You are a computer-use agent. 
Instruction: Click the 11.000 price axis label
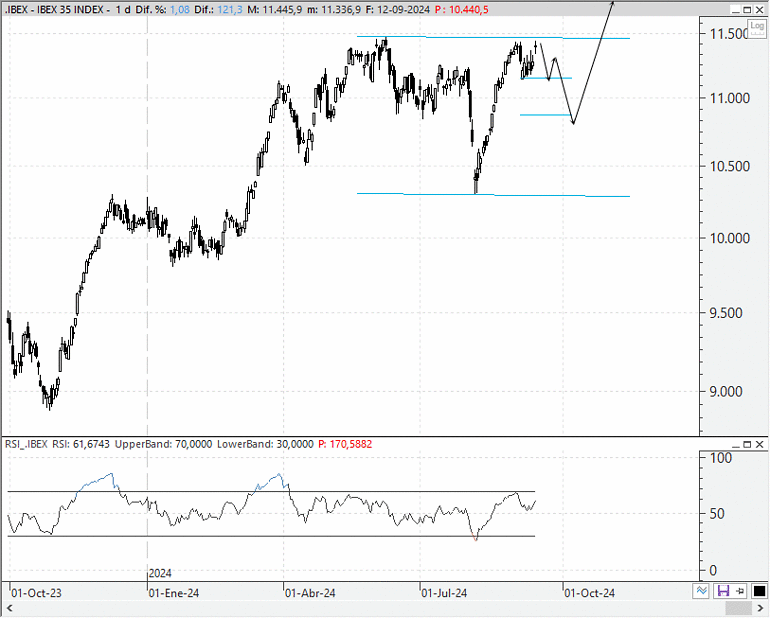coord(730,98)
